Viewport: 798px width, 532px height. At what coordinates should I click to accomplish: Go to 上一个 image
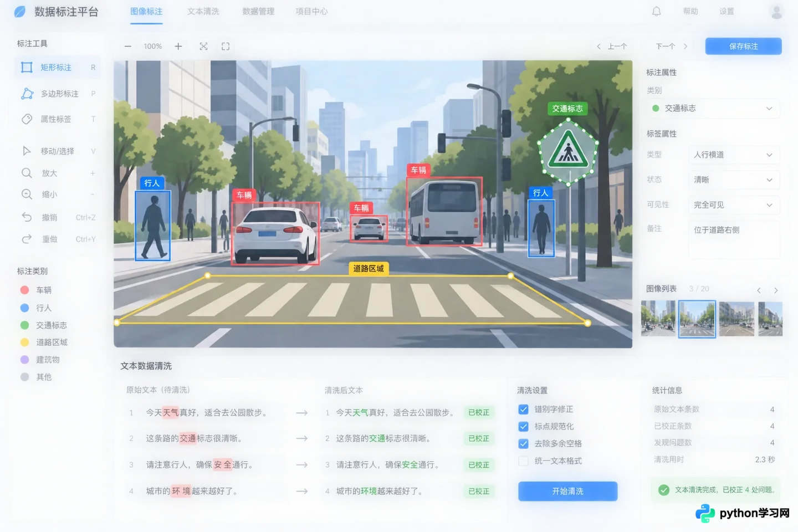point(612,47)
